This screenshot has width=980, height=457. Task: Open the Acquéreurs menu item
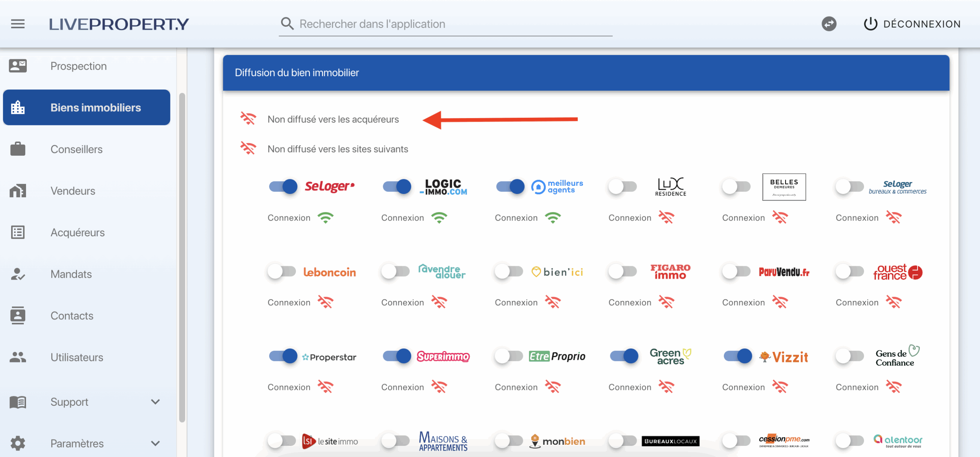[x=77, y=233]
